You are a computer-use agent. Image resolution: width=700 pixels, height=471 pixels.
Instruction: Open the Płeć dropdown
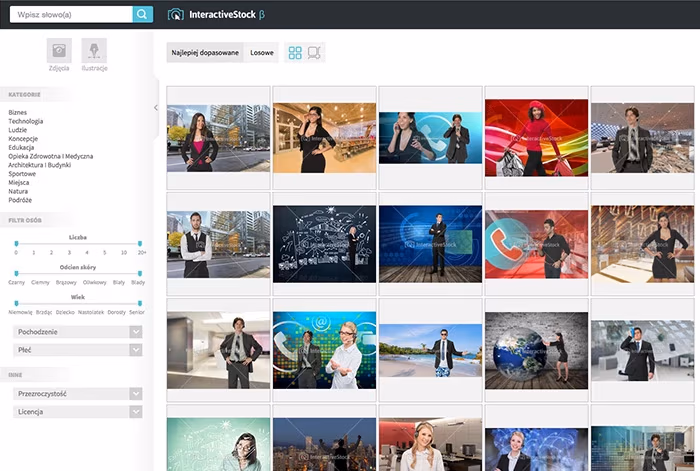78,350
